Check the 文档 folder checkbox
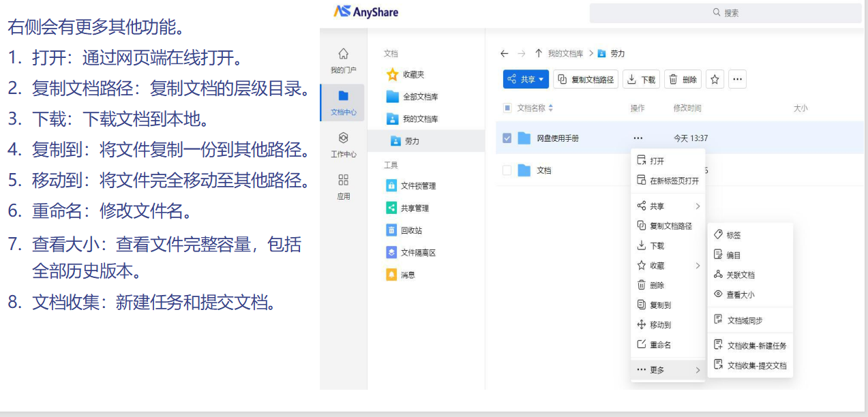This screenshot has width=868, height=417. (507, 170)
